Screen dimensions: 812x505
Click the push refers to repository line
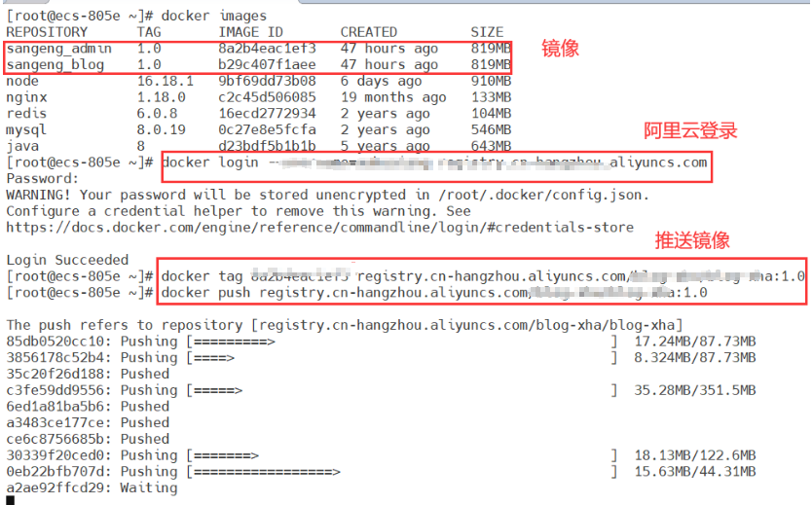(x=345, y=325)
